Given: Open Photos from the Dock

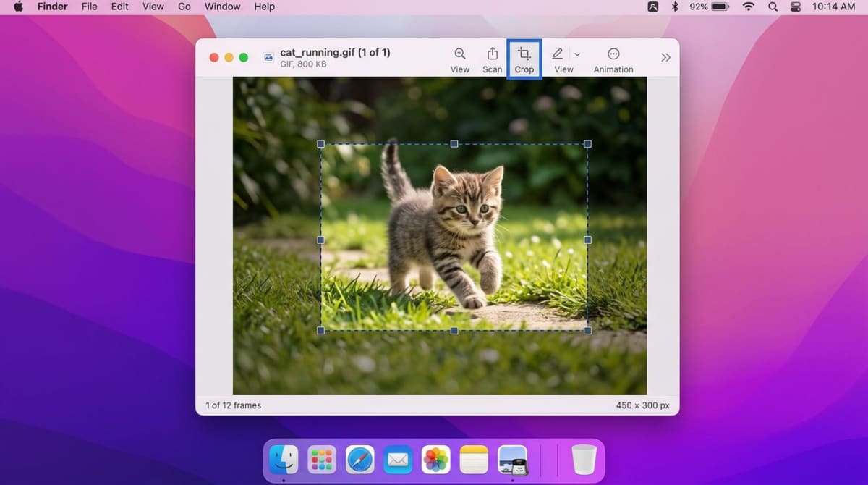Looking at the screenshot, I should coord(435,459).
